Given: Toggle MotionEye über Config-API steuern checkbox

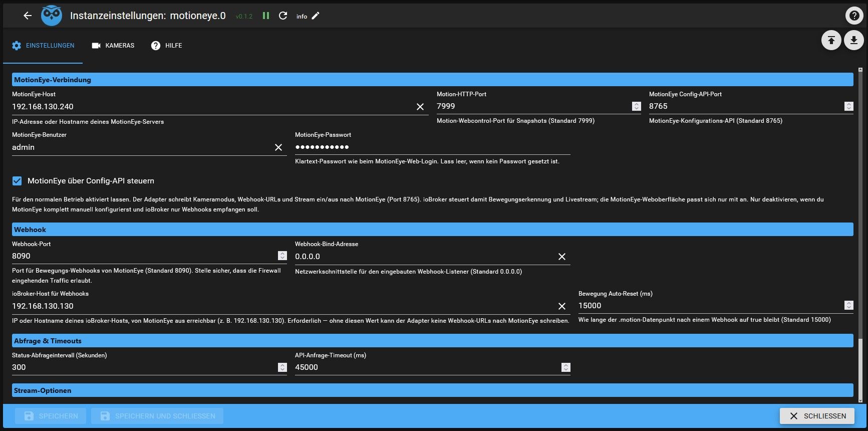Looking at the screenshot, I should click(x=17, y=181).
